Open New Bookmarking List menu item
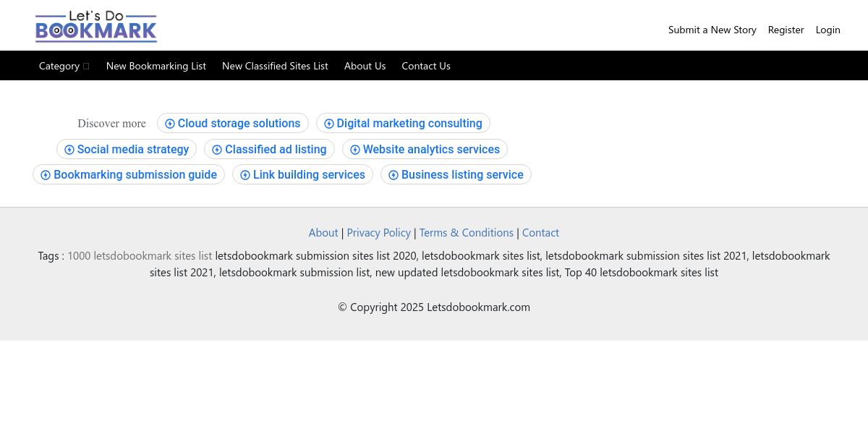This screenshot has width=868, height=434. point(156,66)
